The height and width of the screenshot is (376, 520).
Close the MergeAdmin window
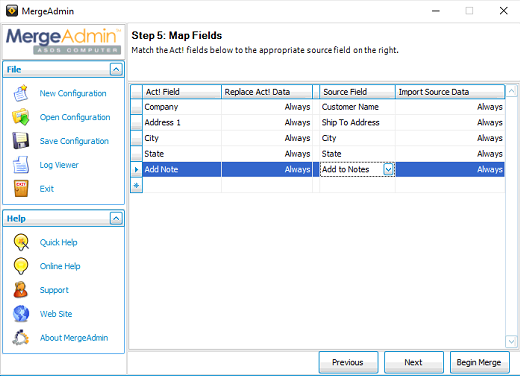coord(503,11)
